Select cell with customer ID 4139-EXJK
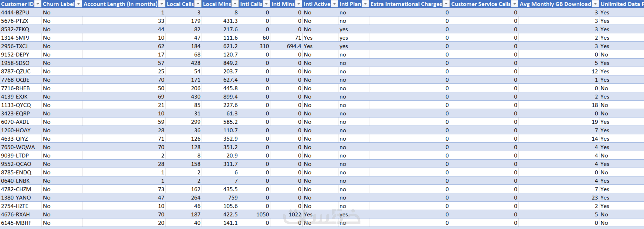Screen dimensions: 644x229 pyautogui.click(x=21, y=97)
